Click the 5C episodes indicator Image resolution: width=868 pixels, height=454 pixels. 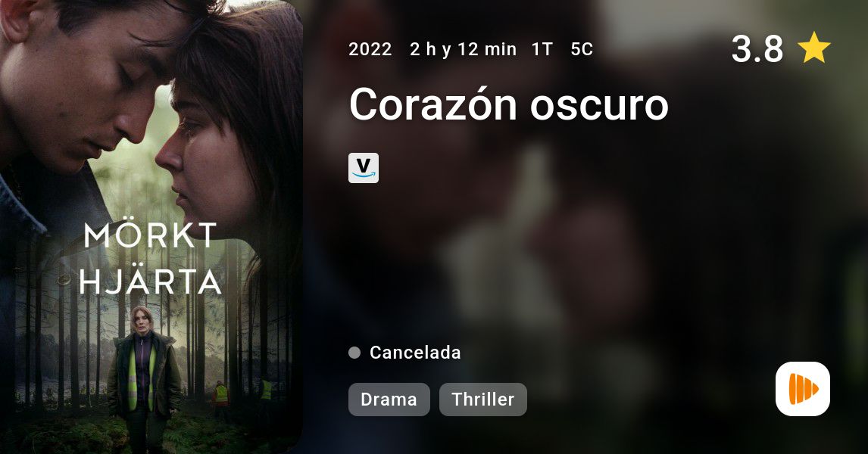pyautogui.click(x=582, y=49)
